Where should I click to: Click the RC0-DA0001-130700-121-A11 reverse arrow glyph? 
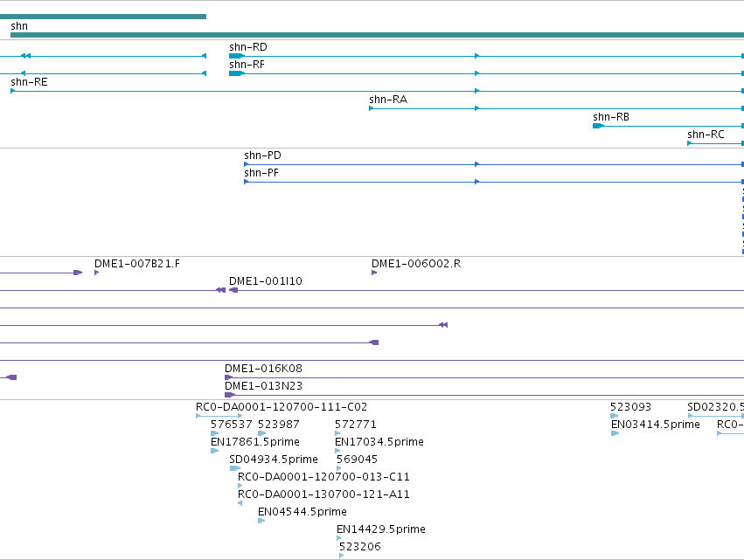[x=240, y=503]
